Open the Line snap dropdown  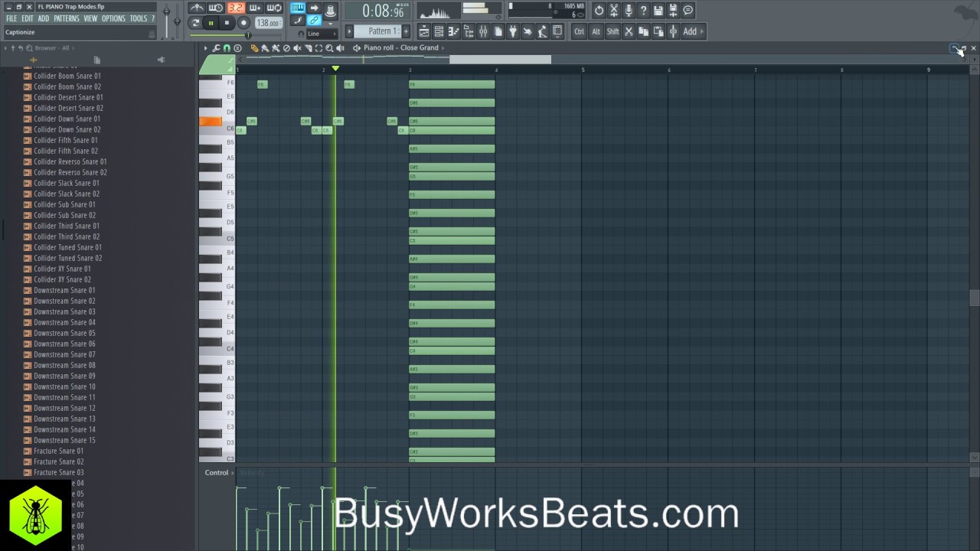pyautogui.click(x=321, y=34)
